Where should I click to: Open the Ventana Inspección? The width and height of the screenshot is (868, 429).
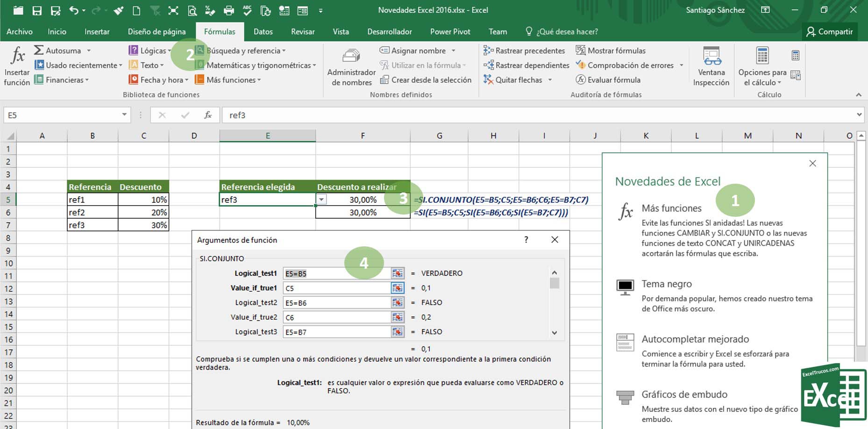click(711, 65)
